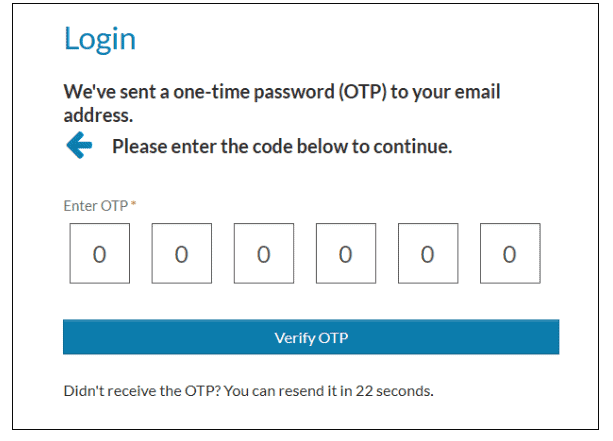Click the word 'address.' in the message
This screenshot has width=613, height=441.
pyautogui.click(x=97, y=116)
